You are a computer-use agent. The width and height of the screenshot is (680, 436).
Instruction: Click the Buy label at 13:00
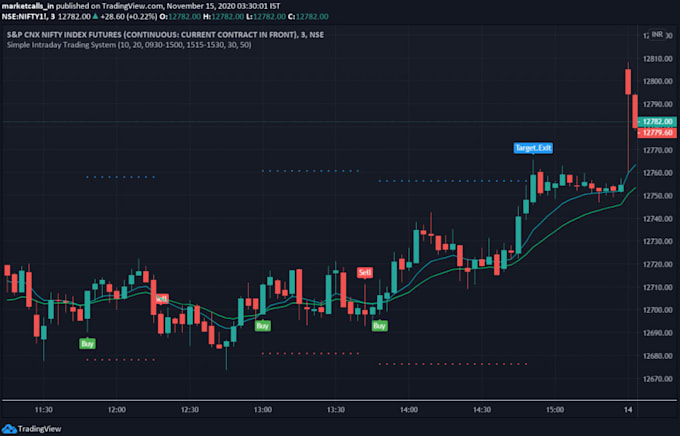coord(262,326)
